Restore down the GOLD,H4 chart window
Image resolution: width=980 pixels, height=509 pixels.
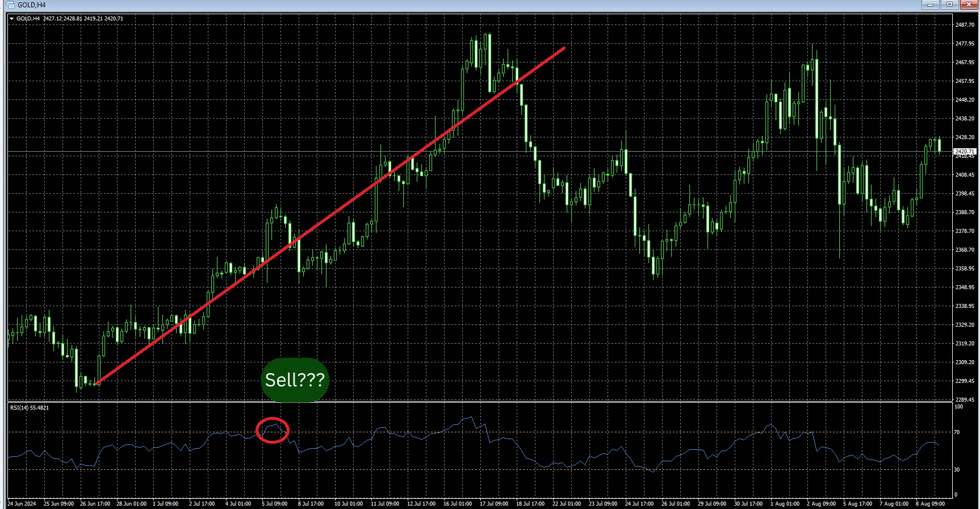point(949,5)
